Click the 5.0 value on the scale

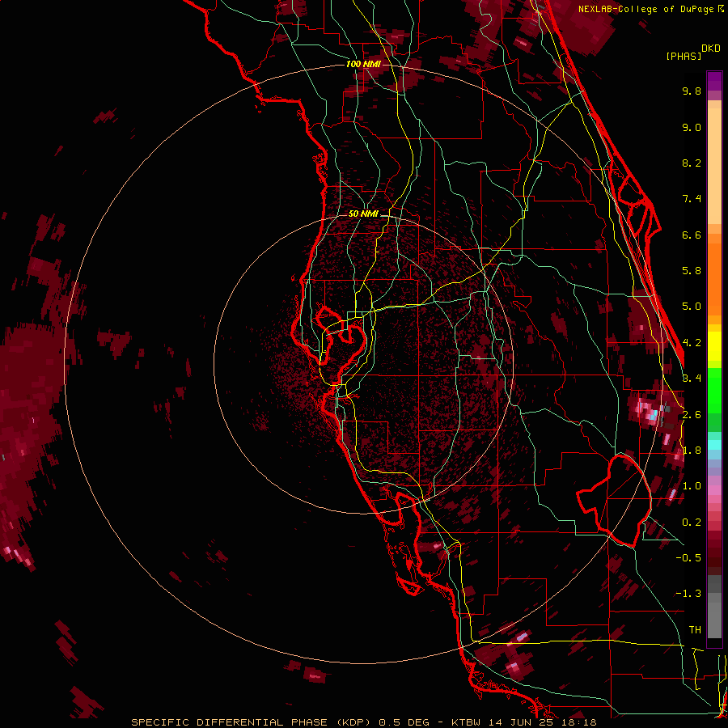pyautogui.click(x=692, y=307)
